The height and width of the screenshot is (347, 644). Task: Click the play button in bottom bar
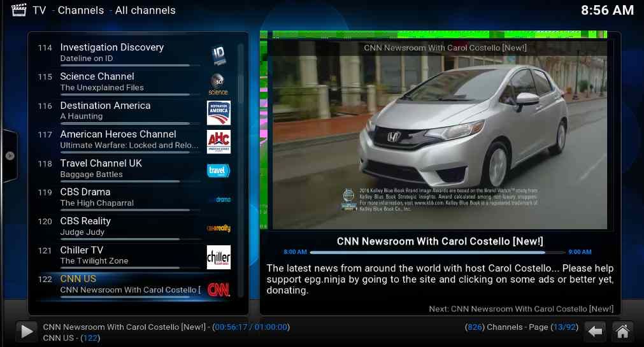[26, 331]
